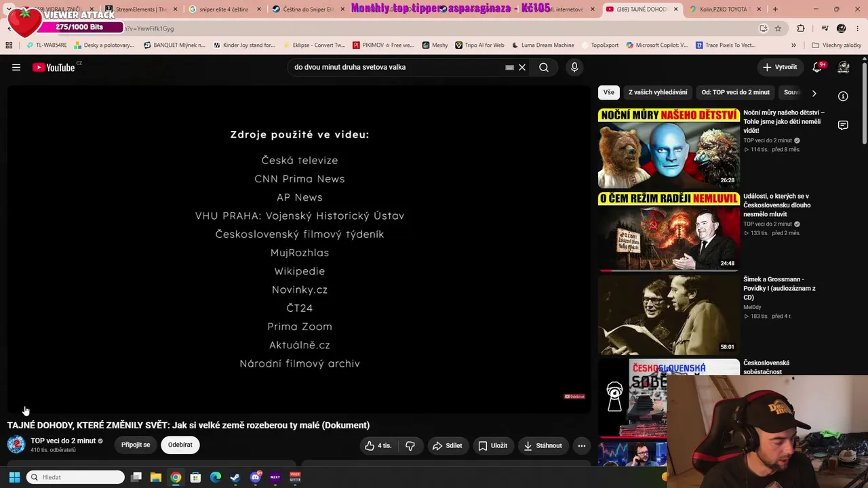Open the YouTube notifications bell
This screenshot has width=868, height=488.
tap(818, 67)
